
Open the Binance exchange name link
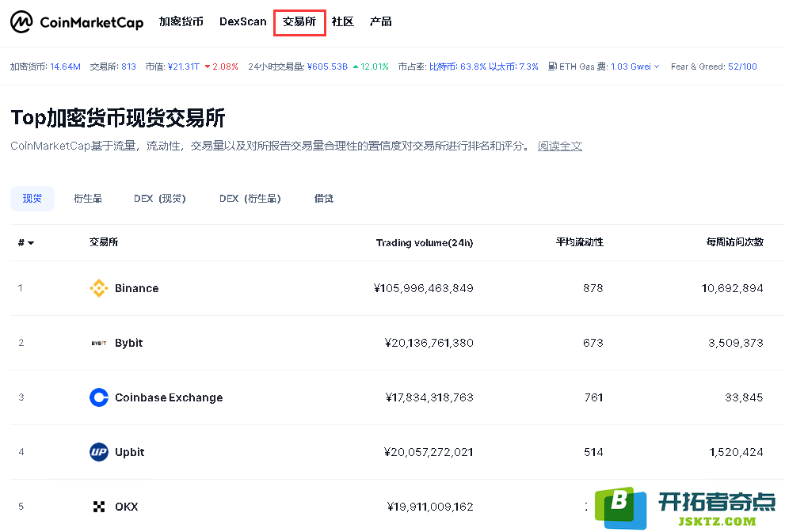(137, 288)
